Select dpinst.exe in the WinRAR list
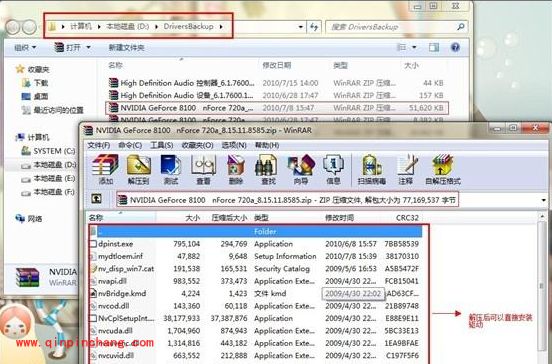552x364 pixels. point(255,244)
